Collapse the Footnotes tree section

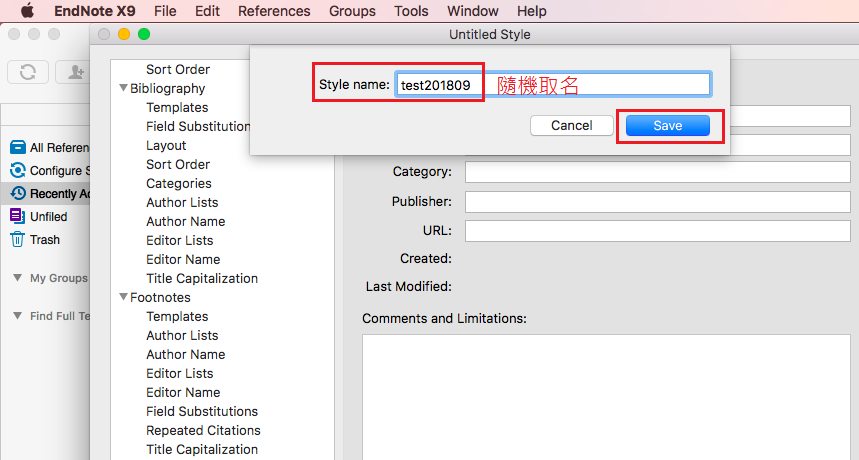124,297
